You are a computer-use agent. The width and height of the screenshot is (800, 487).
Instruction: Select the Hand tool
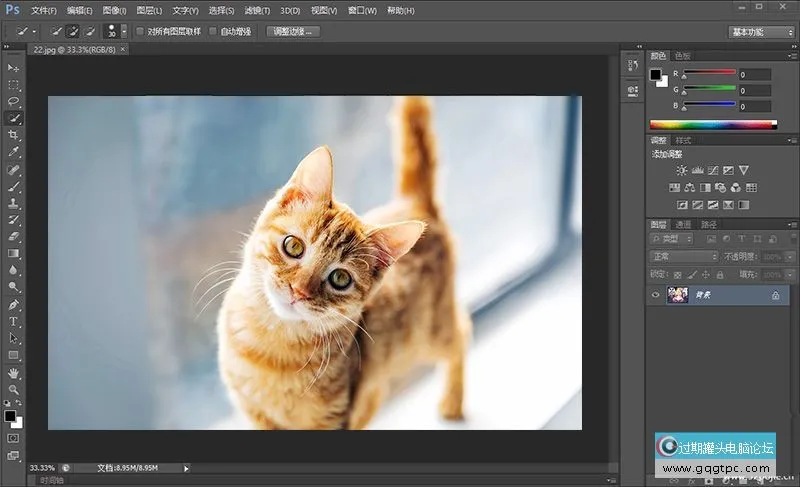point(14,372)
